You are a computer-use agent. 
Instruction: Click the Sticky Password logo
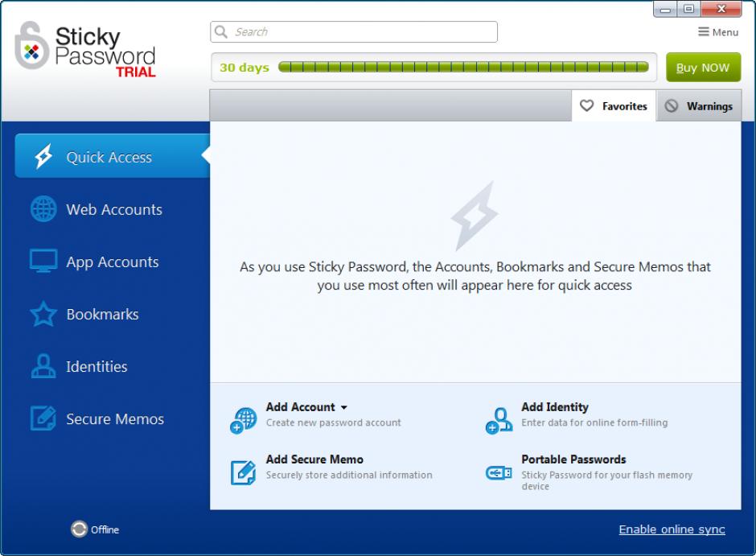tap(85, 50)
